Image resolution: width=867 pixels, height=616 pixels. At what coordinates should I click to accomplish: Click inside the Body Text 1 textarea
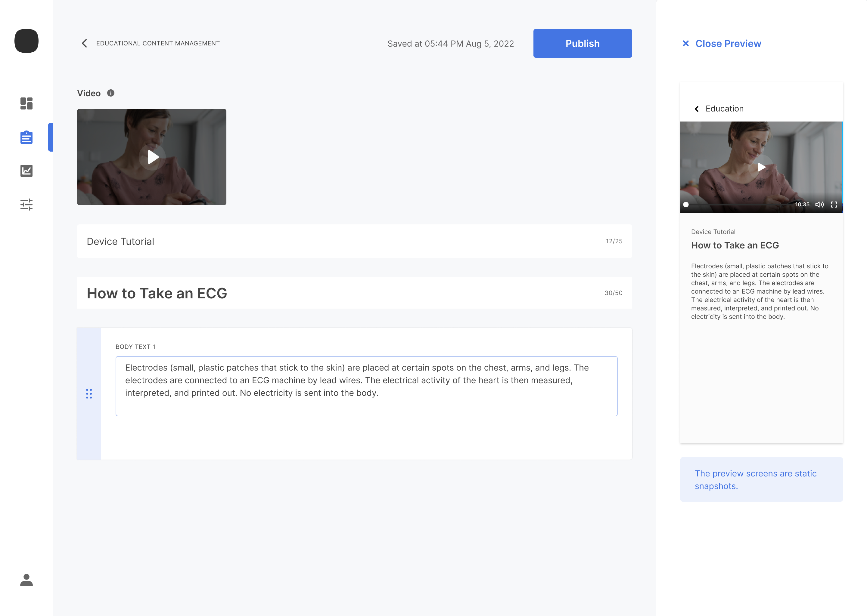pyautogui.click(x=366, y=386)
